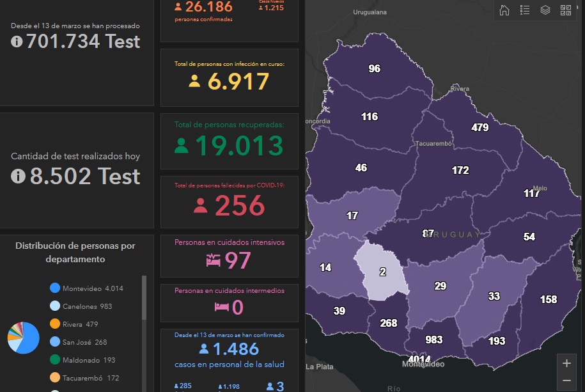The height and width of the screenshot is (392, 585).
Task: Click the map Home default extent icon
Action: [504, 10]
